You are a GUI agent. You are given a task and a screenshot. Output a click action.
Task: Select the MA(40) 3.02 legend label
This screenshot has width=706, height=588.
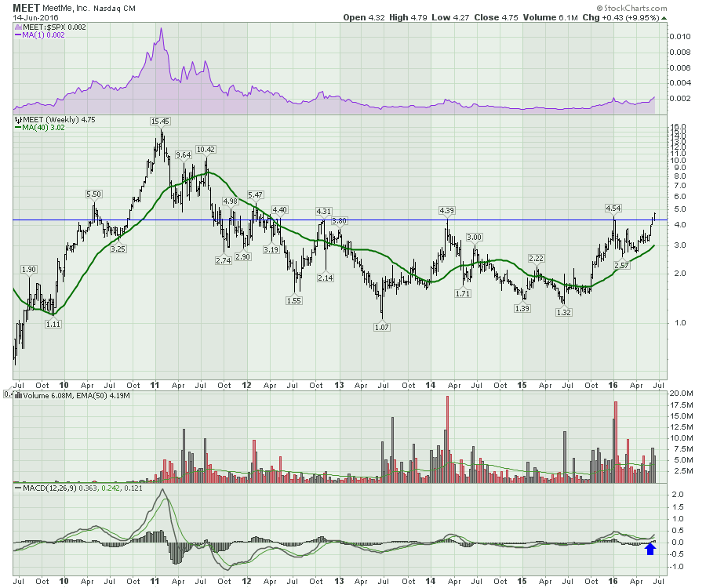(43, 127)
